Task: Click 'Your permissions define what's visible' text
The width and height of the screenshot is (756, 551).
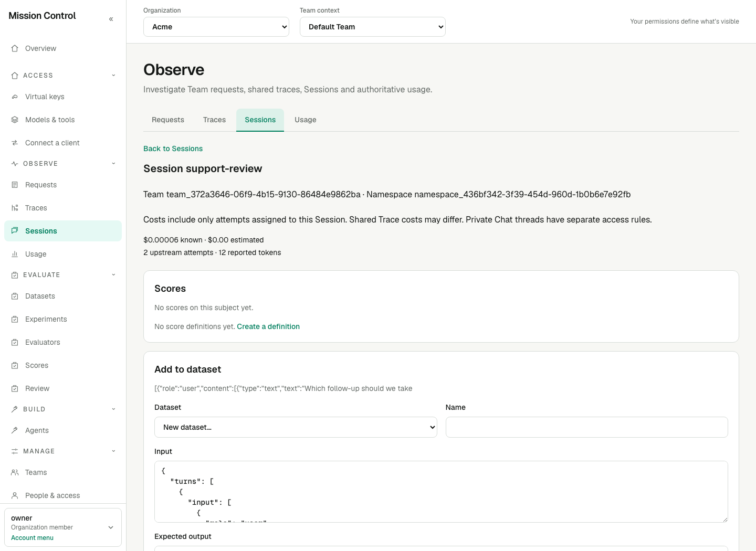Action: 685,22
